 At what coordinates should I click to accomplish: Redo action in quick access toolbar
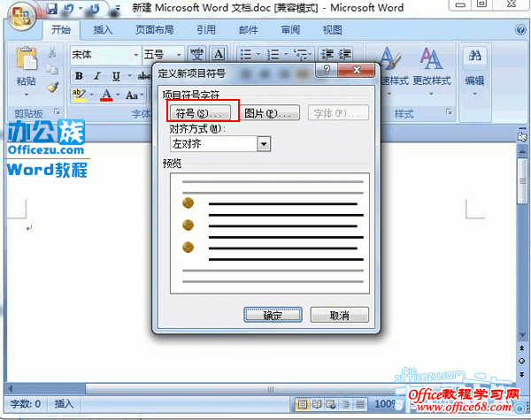click(x=94, y=9)
